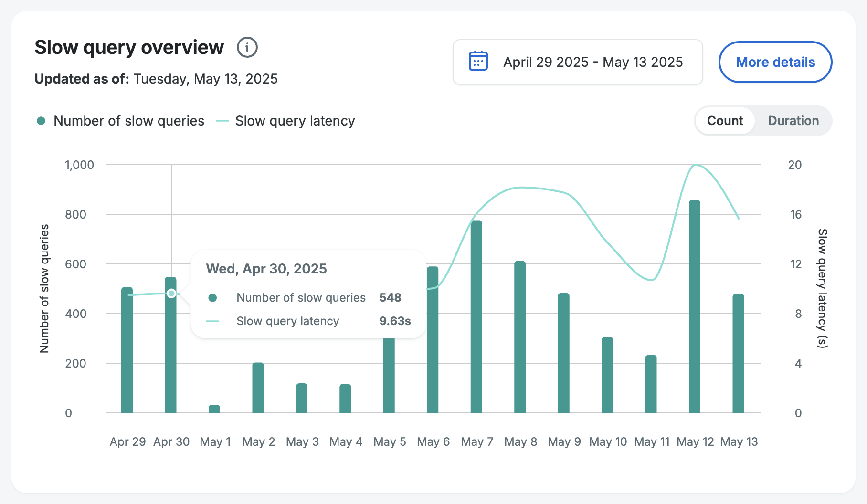The image size is (867, 504).
Task: Click the latency line peak above May 12
Action: pos(696,165)
